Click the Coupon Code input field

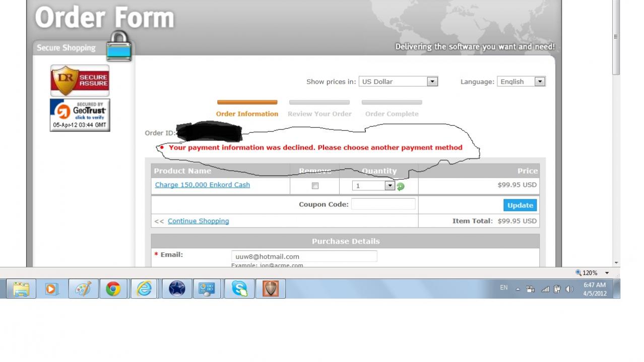(383, 204)
